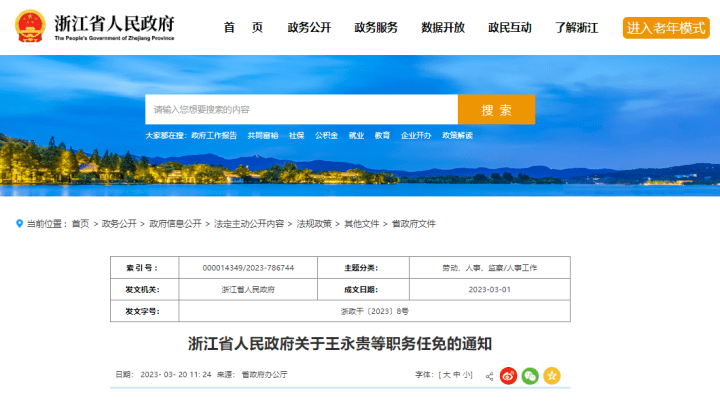Set font size to 小
Viewport: 720px width, 420px height.
pos(466,375)
